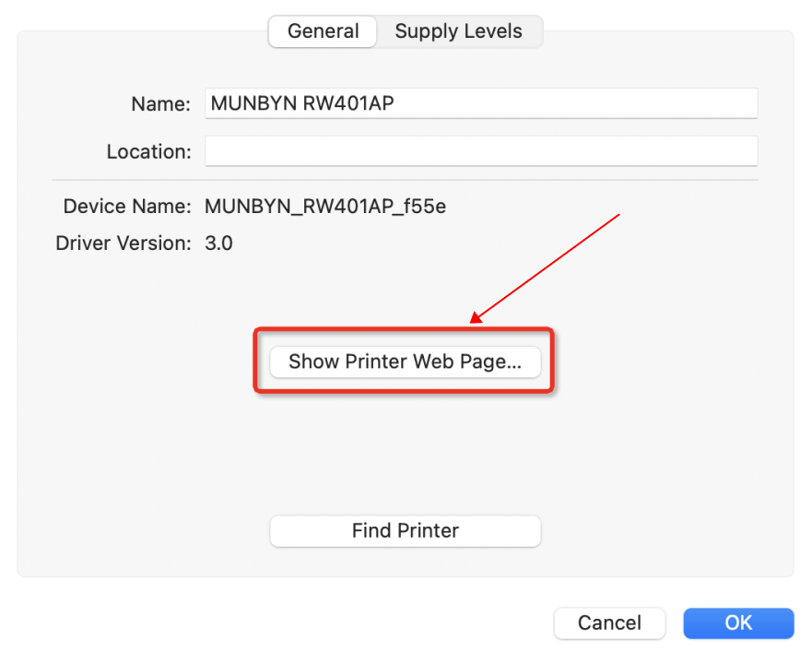Edit the printer name MUNBYN RW401AP
This screenshot has width=812, height=653.
(480, 103)
